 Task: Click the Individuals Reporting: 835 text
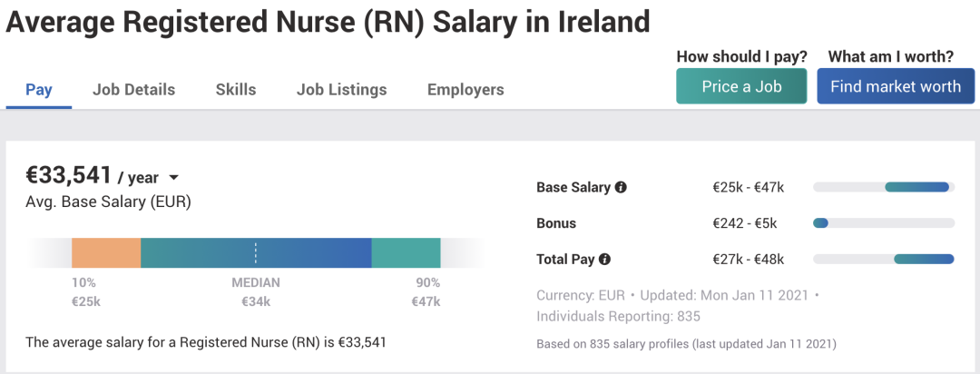coord(618,317)
